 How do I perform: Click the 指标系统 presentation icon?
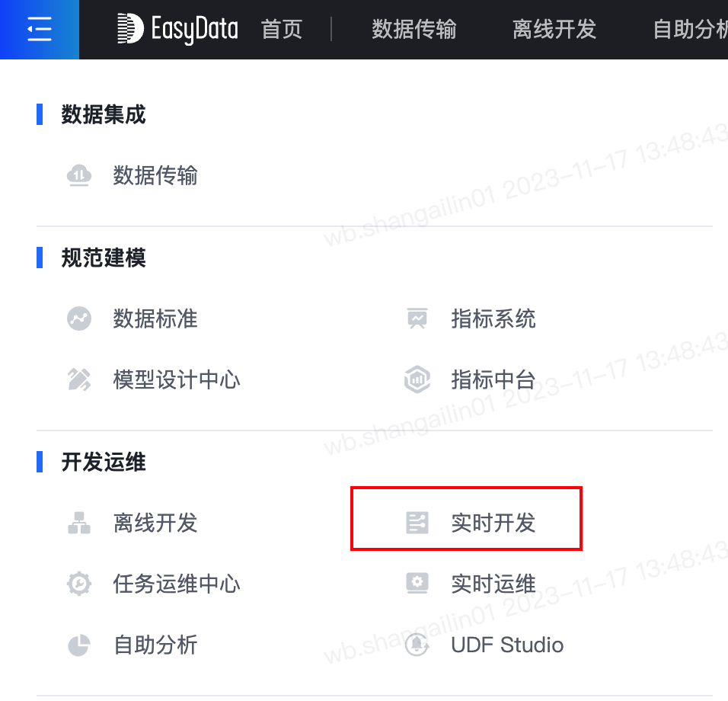tap(417, 318)
